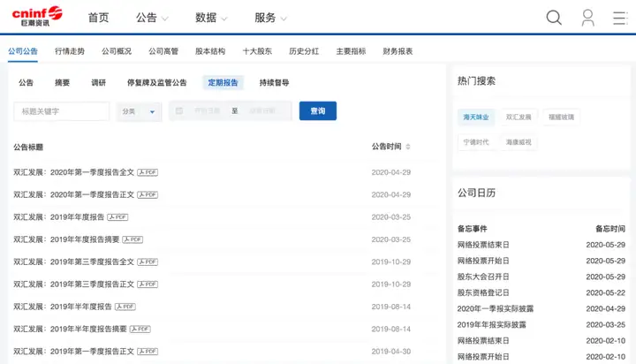Click the 海天味业 hot search tag
Image resolution: width=636 pixels, height=364 pixels.
pyautogui.click(x=476, y=117)
